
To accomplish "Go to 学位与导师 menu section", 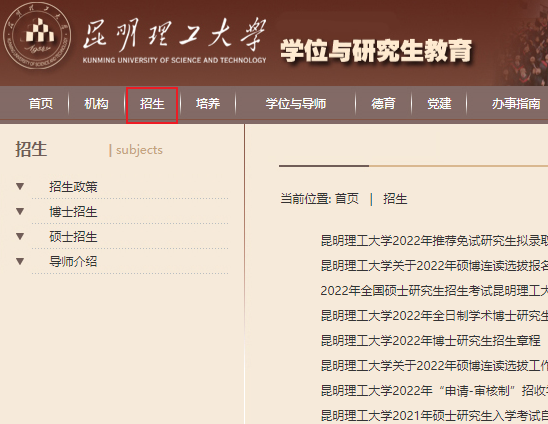I will point(296,104).
